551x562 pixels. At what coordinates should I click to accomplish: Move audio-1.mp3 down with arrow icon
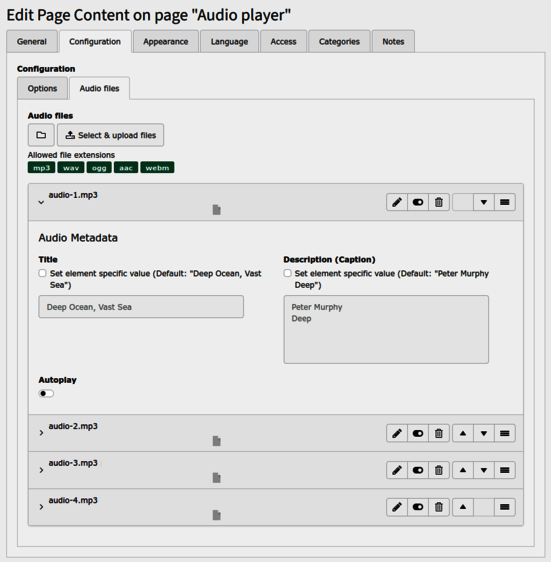click(x=484, y=202)
